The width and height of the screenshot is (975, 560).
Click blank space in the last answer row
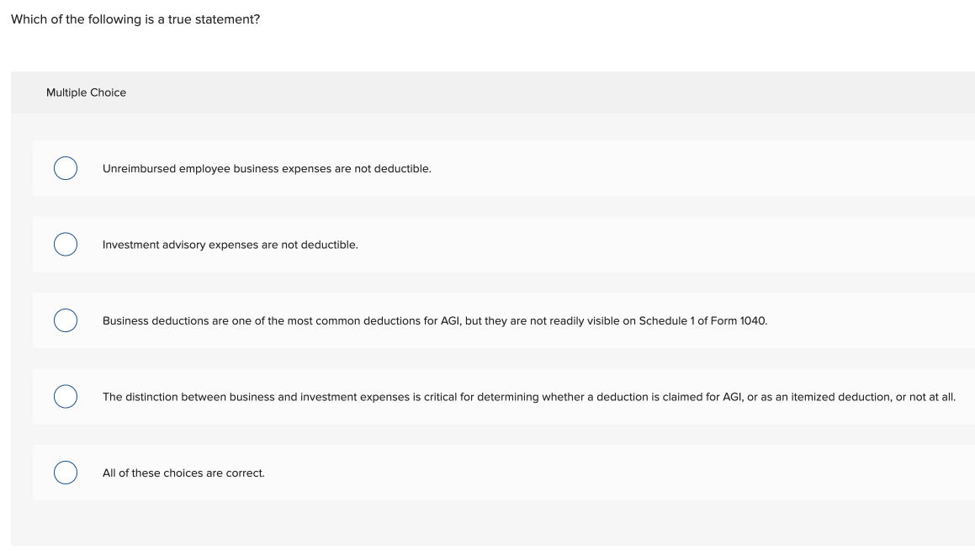coord(631,473)
